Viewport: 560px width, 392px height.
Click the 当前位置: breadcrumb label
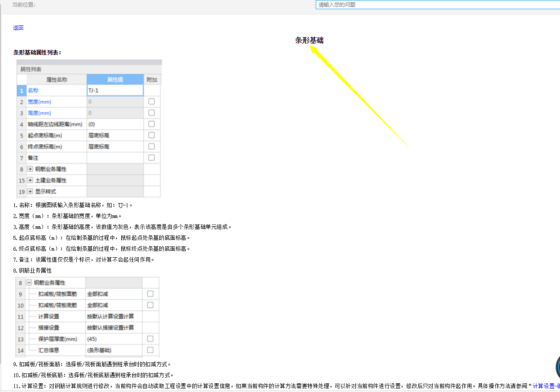tap(24, 4)
